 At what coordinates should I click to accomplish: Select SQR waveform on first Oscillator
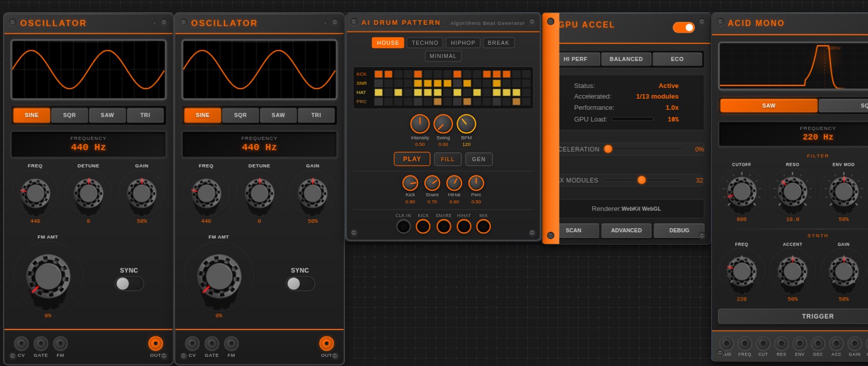tap(69, 115)
